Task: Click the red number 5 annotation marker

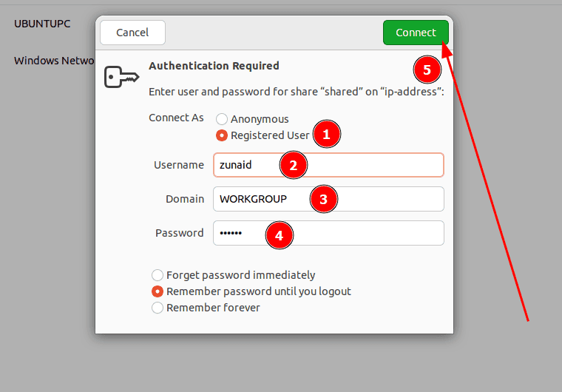Action: [427, 70]
